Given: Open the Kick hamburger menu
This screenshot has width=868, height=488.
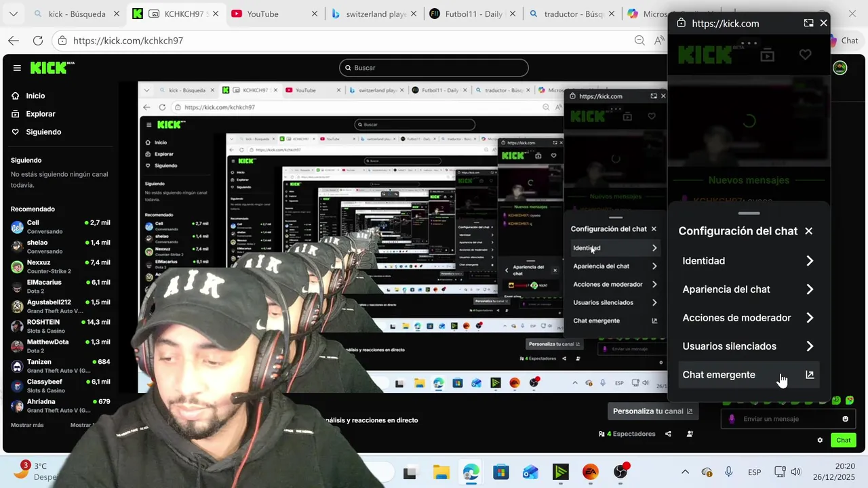Looking at the screenshot, I should click(x=17, y=68).
